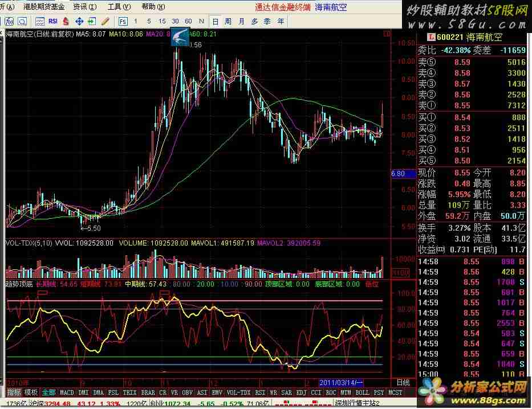Click the 深圳行情主站2 server status
This screenshot has width=532, height=409.
tap(358, 403)
